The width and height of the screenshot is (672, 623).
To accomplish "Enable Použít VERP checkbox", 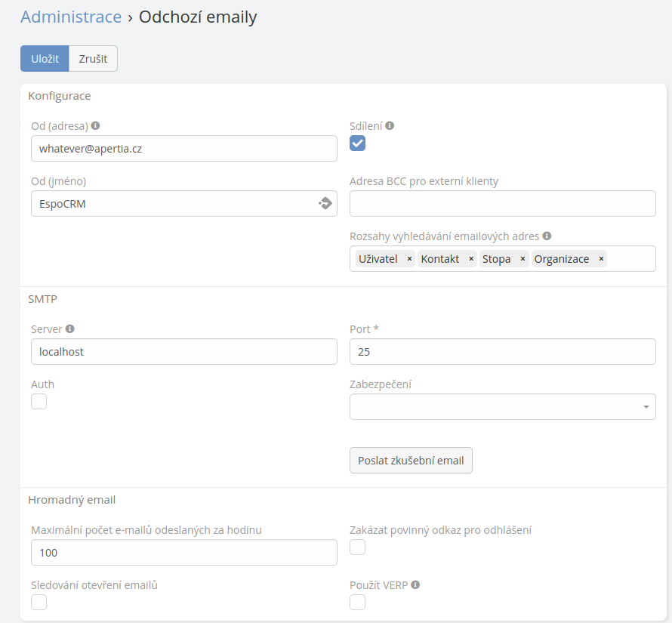I will point(358,602).
